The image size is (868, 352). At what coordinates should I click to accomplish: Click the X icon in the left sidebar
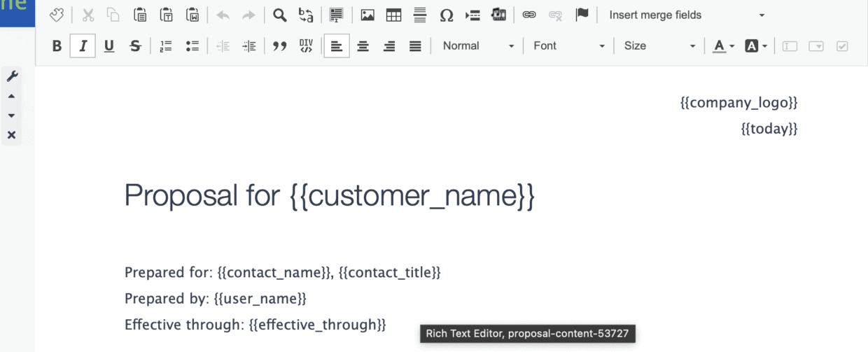point(11,135)
